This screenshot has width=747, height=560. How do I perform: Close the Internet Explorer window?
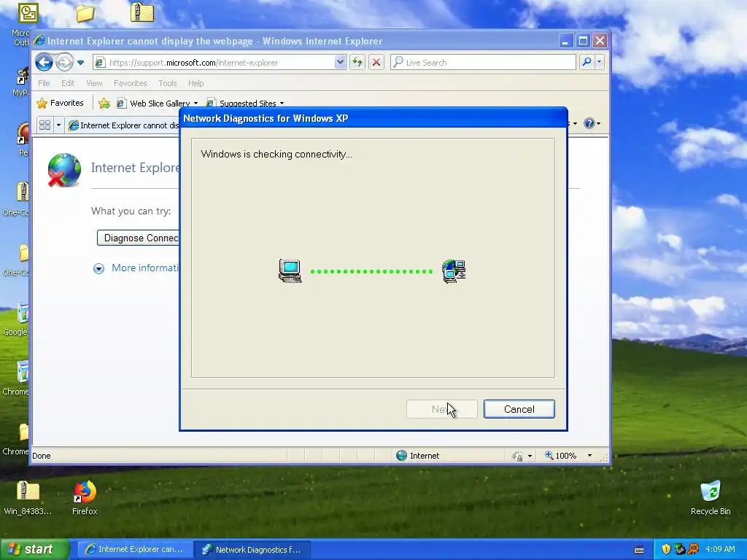600,41
